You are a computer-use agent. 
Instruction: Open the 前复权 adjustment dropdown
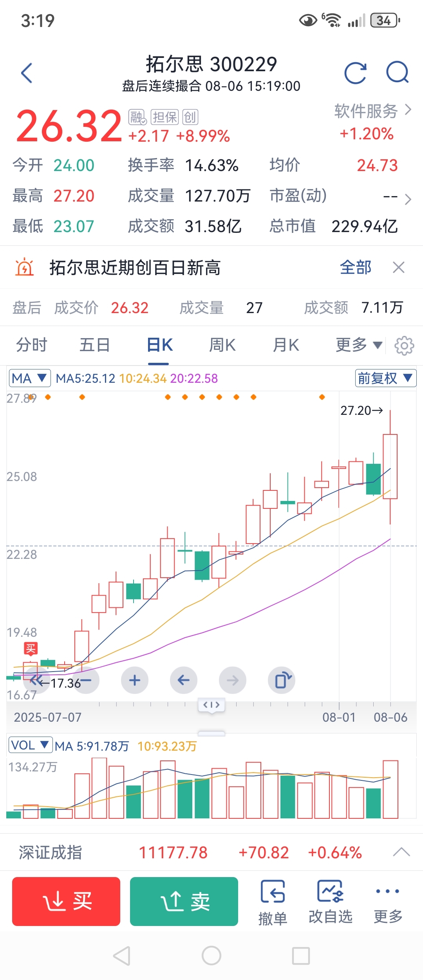coord(386,378)
